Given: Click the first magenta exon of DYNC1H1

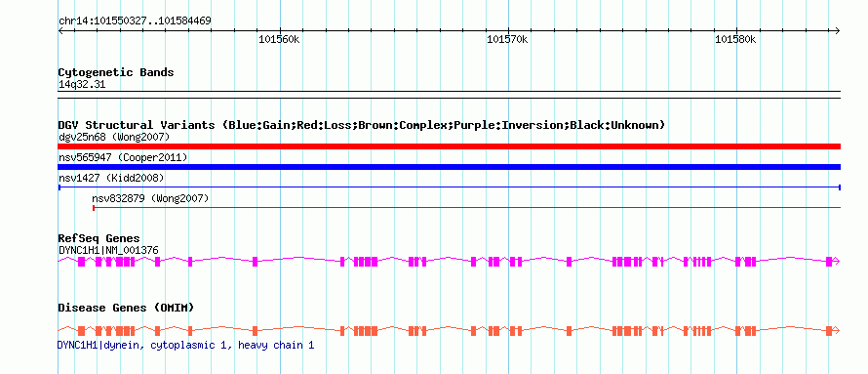Looking at the screenshot, I should click(81, 262).
